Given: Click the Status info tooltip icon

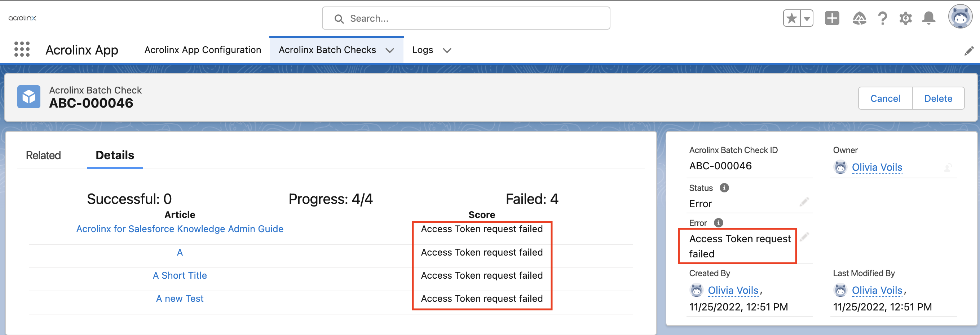Looking at the screenshot, I should click(x=724, y=188).
